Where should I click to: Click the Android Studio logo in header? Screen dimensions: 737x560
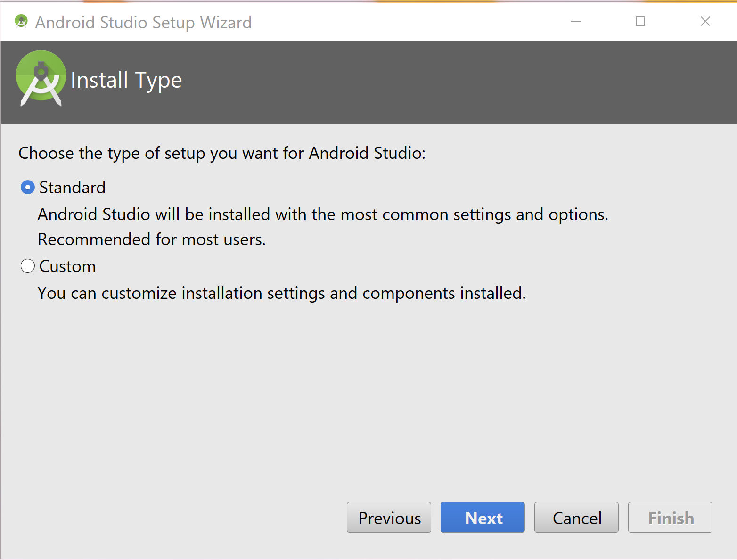coord(41,78)
